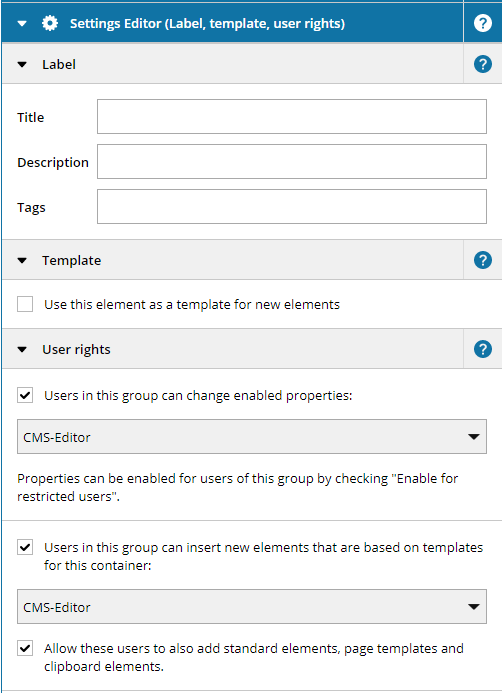502x693 pixels.
Task: Click the User rights section heading
Action: pos(76,350)
